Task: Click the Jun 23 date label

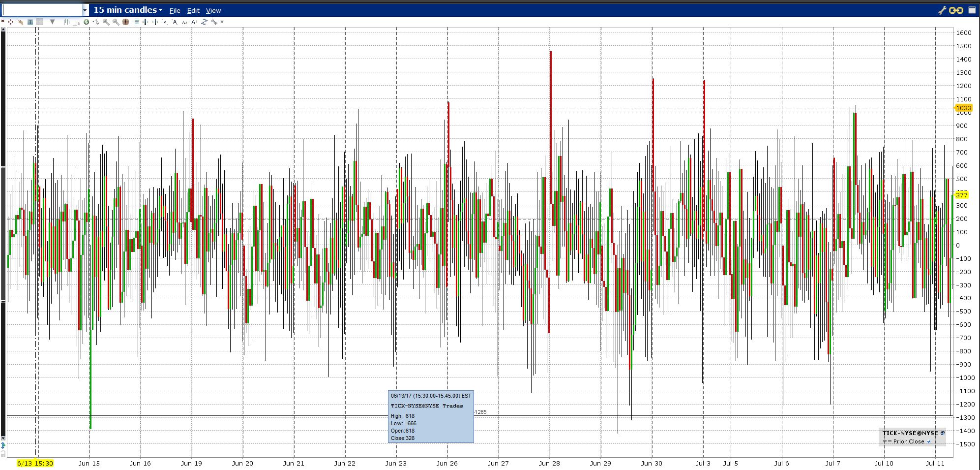Action: [x=396, y=463]
